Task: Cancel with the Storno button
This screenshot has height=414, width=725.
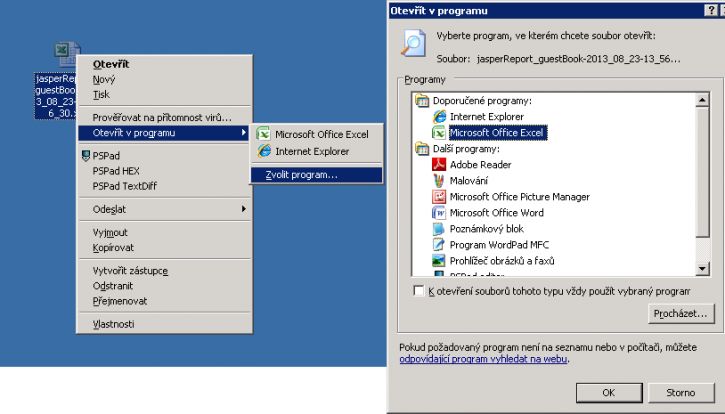Action: coord(681,393)
